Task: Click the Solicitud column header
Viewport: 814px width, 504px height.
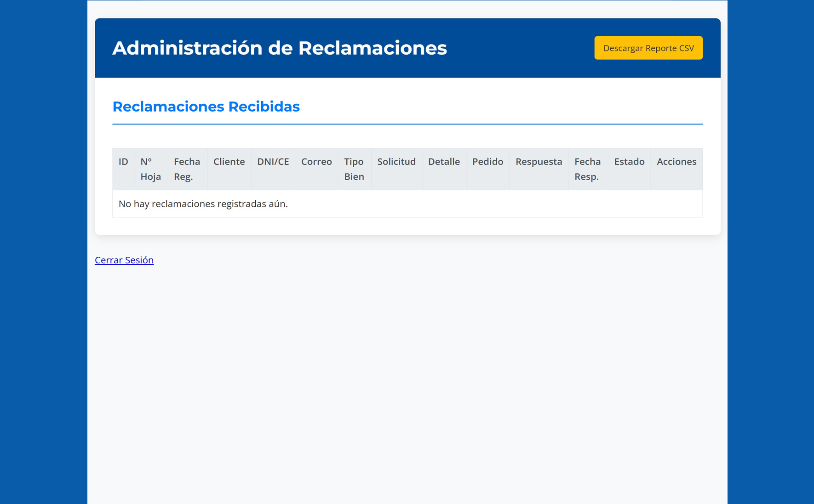Action: [x=396, y=162]
